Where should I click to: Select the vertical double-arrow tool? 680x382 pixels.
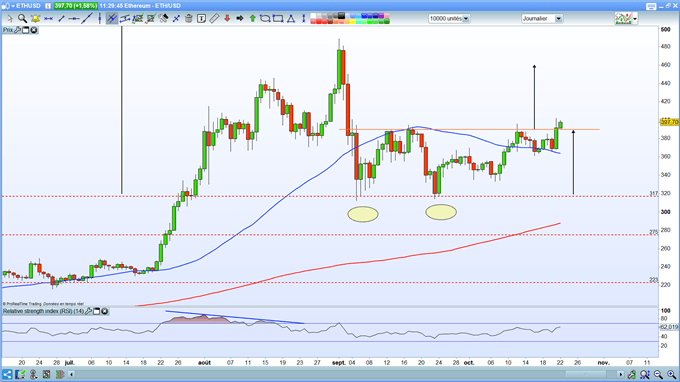click(304, 19)
